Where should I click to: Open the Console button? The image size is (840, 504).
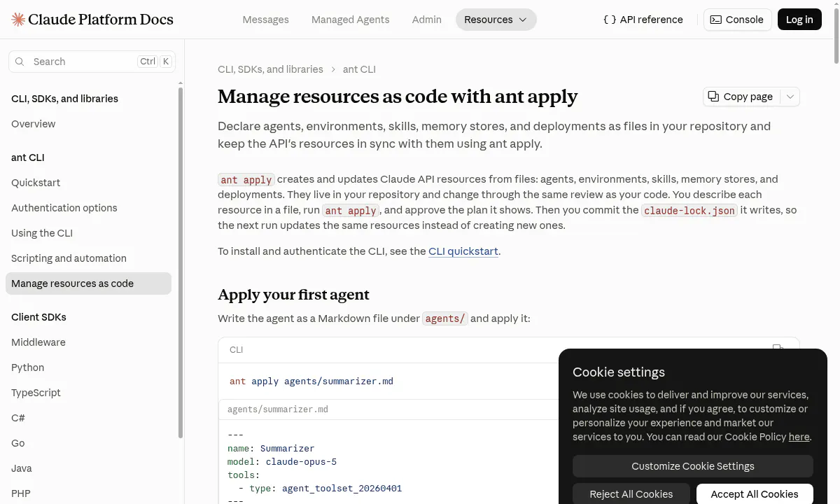(x=737, y=20)
